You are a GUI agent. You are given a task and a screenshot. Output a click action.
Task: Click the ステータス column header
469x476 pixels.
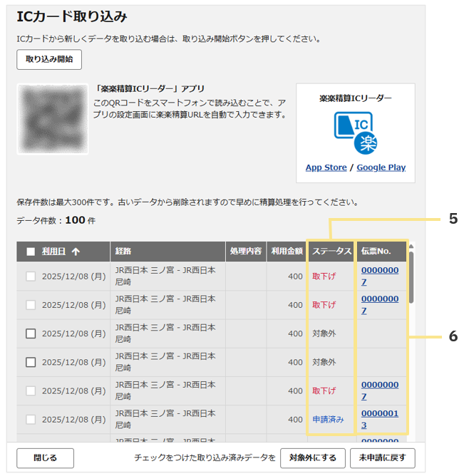331,252
